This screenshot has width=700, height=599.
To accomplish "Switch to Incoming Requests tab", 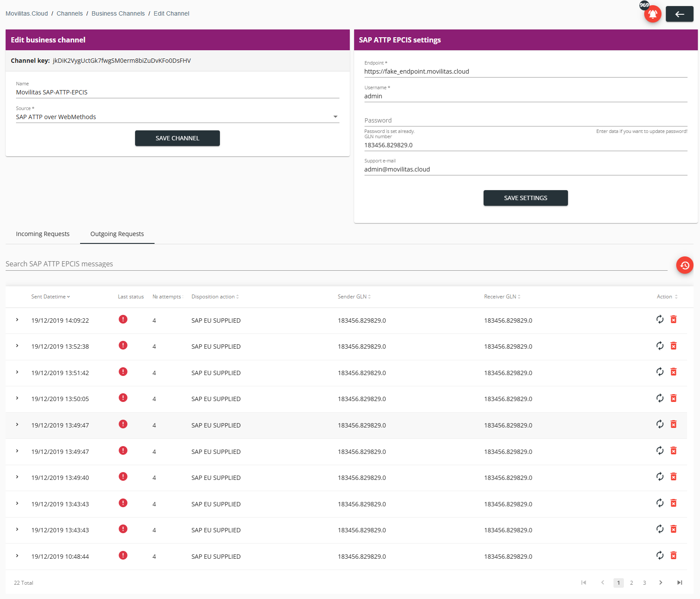I will 43,234.
